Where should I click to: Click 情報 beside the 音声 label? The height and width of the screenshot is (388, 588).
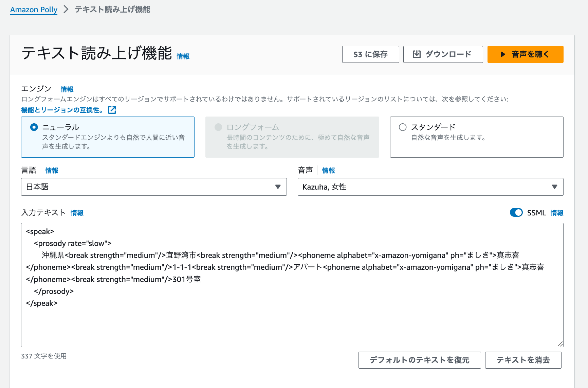pos(328,170)
